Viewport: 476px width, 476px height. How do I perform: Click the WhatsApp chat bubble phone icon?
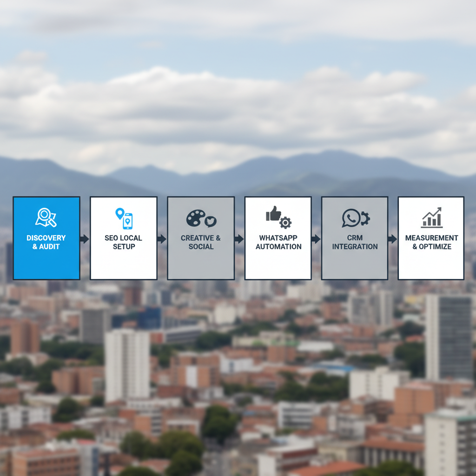pyautogui.click(x=351, y=218)
